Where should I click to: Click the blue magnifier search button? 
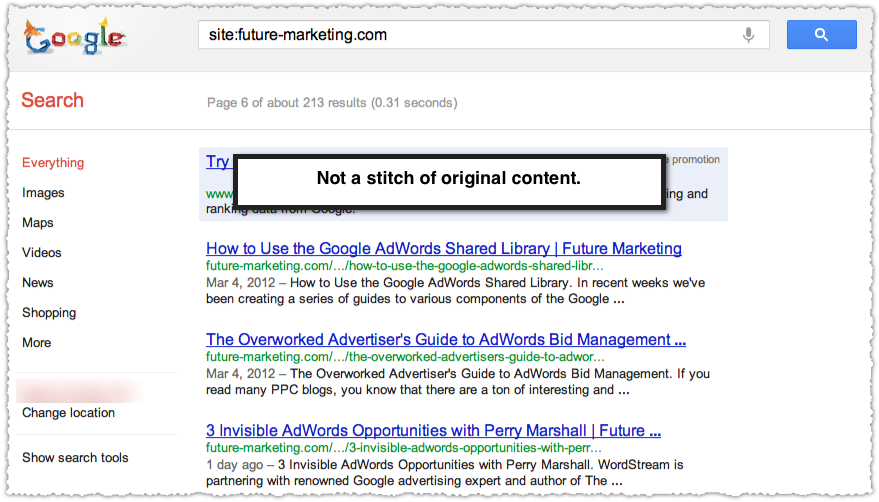(821, 35)
